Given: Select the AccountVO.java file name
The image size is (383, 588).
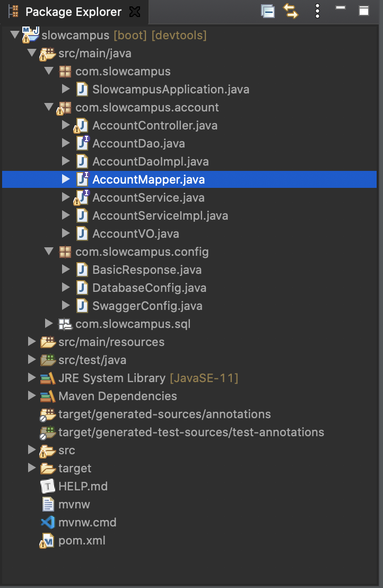Looking at the screenshot, I should tap(136, 234).
